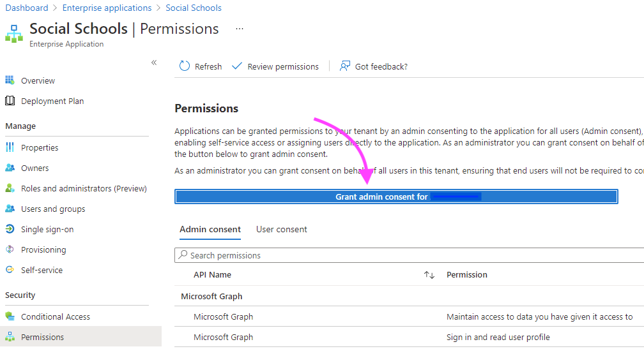Select the Admin consent tab
The width and height of the screenshot is (644, 349).
tap(210, 230)
